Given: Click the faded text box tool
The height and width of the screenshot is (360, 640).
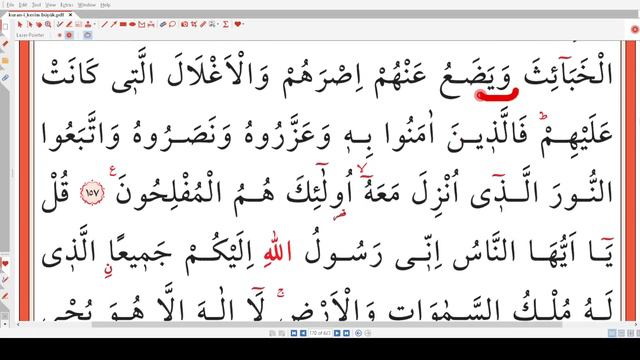Looking at the screenshot, I should pyautogui.click(x=78, y=25).
